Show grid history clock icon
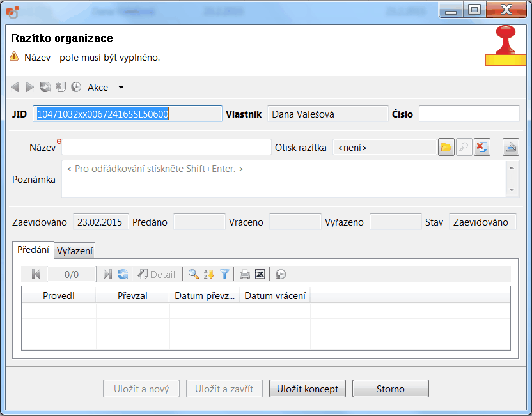 [281, 274]
